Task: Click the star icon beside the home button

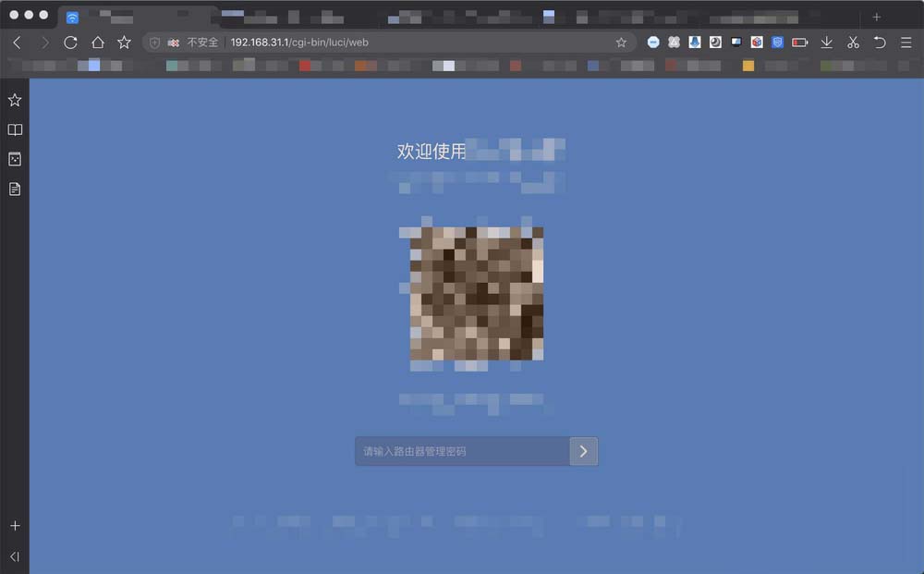Action: pyautogui.click(x=124, y=43)
